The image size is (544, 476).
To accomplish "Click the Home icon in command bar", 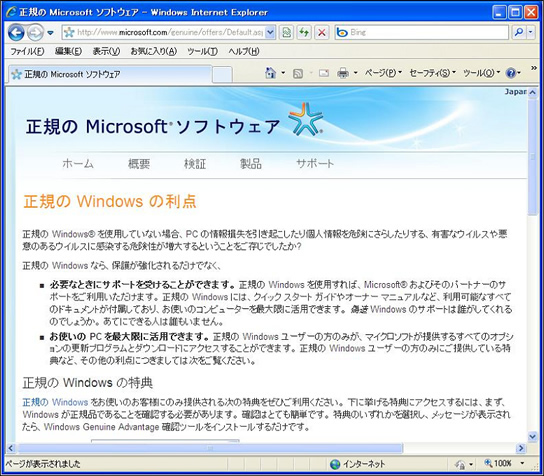I will 270,73.
